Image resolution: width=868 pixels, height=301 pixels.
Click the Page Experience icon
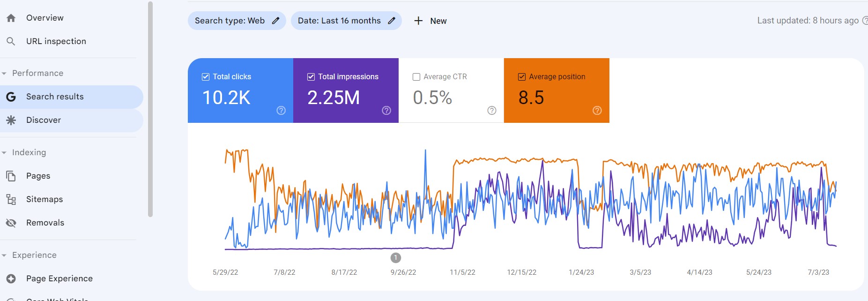click(11, 278)
